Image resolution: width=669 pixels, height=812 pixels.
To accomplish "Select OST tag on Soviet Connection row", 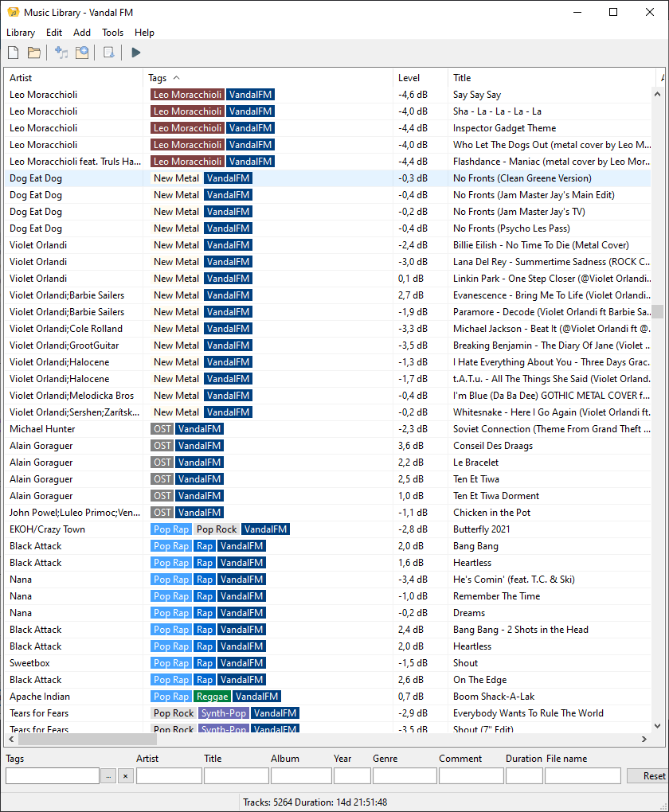I will point(162,429).
